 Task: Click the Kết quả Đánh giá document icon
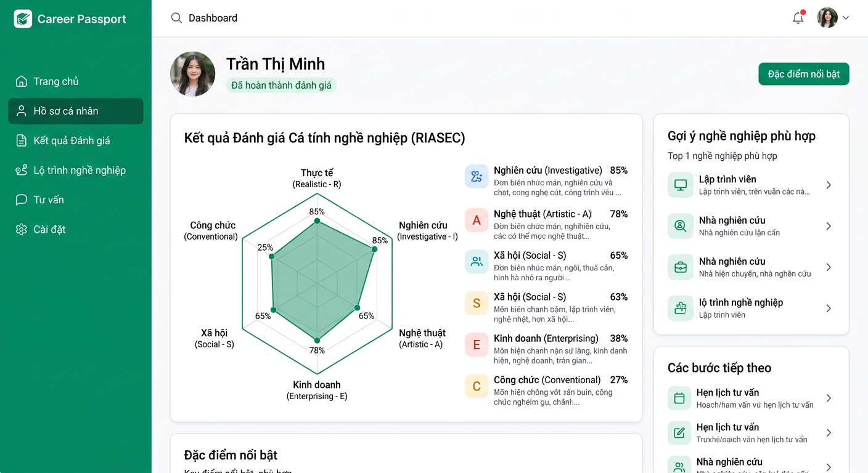click(22, 140)
